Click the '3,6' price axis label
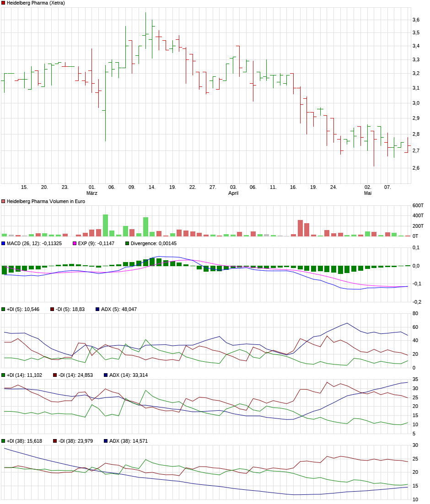This screenshot has width=430, height=504. pyautogui.click(x=415, y=20)
